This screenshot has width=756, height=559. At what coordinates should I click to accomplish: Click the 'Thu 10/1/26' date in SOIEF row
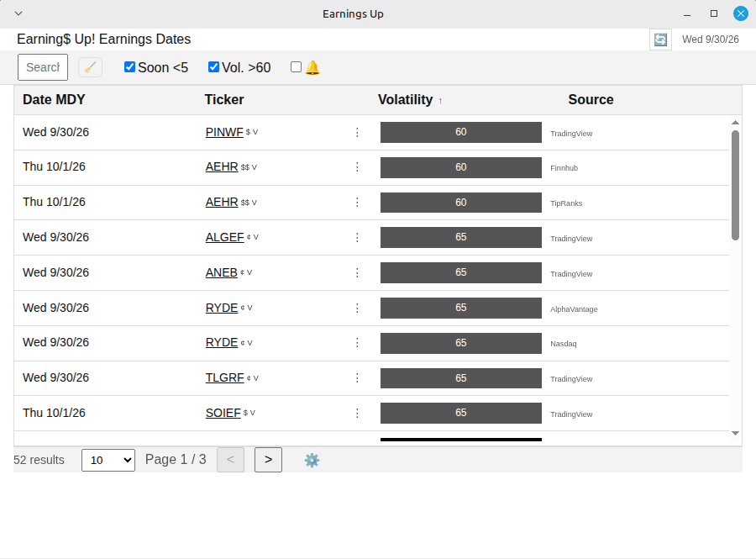click(x=54, y=413)
